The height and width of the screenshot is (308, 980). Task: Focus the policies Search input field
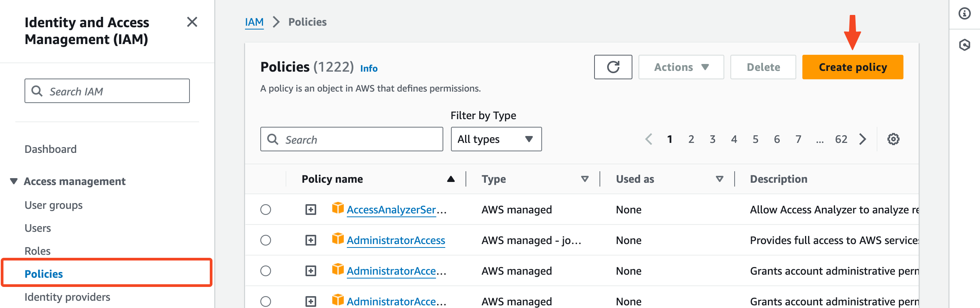(x=351, y=139)
